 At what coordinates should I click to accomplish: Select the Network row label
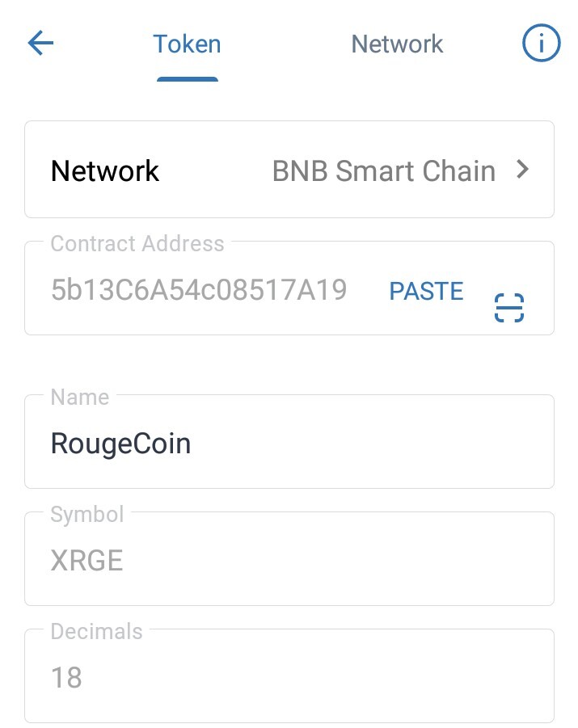[105, 170]
